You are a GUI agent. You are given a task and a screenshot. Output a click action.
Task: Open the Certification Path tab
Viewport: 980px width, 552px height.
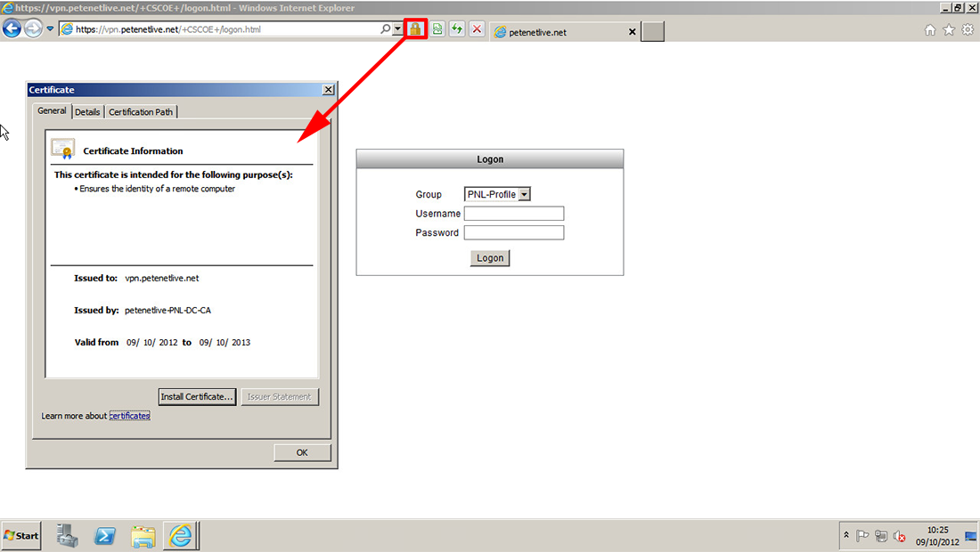141,112
